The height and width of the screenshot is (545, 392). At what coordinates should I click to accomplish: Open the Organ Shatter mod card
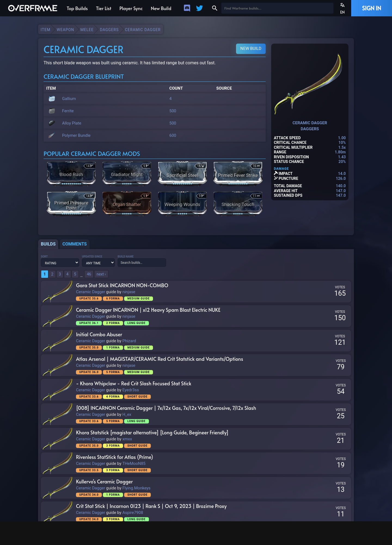point(127,204)
